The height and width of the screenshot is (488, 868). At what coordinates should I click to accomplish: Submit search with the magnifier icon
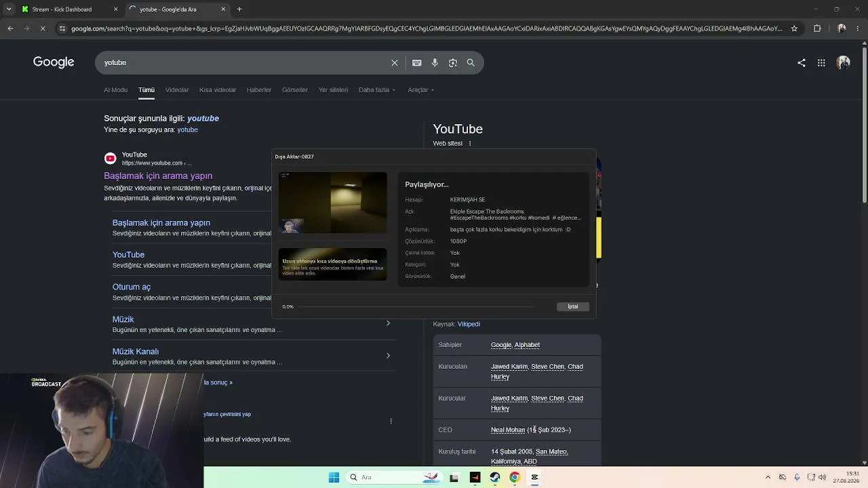(x=471, y=62)
